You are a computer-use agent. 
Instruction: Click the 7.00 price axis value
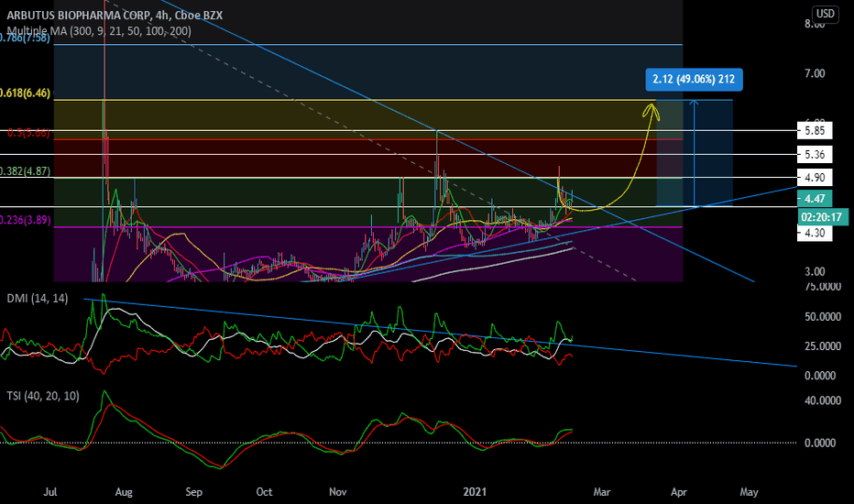[x=815, y=73]
